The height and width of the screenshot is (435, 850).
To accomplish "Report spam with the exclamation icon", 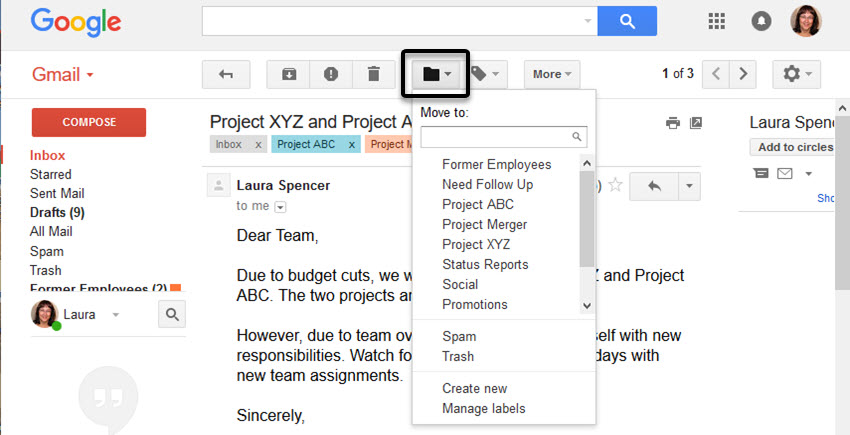I will click(x=331, y=74).
